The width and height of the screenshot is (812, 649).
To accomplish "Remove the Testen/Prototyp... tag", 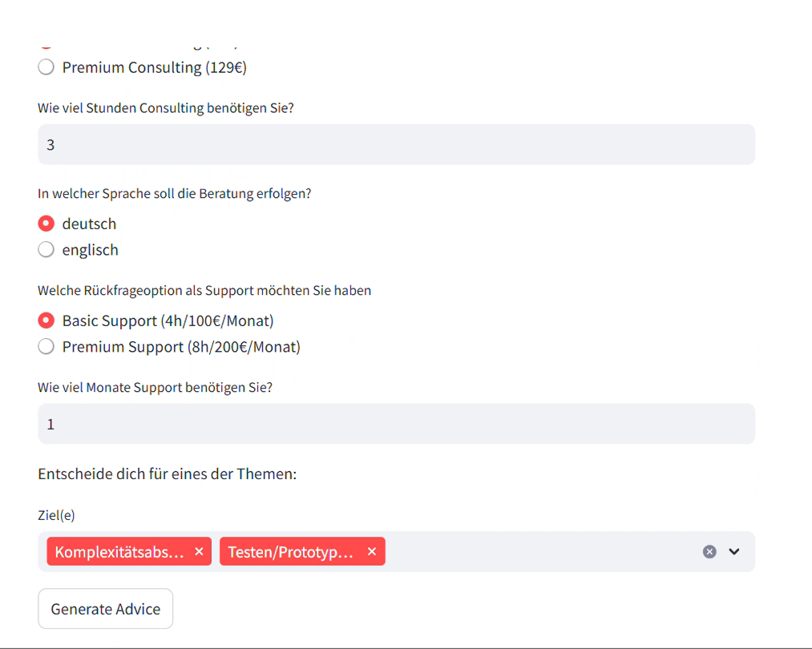I will click(x=372, y=552).
